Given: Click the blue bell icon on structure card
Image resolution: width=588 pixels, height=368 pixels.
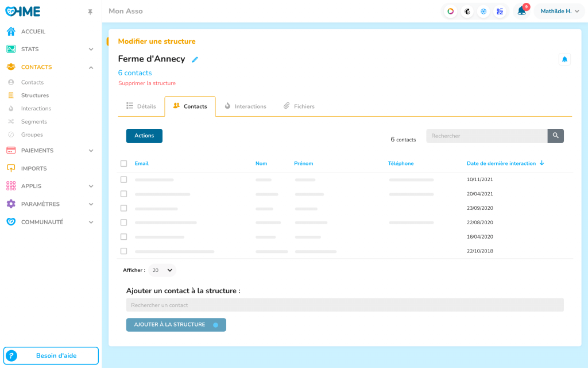Looking at the screenshot, I should [x=564, y=59].
